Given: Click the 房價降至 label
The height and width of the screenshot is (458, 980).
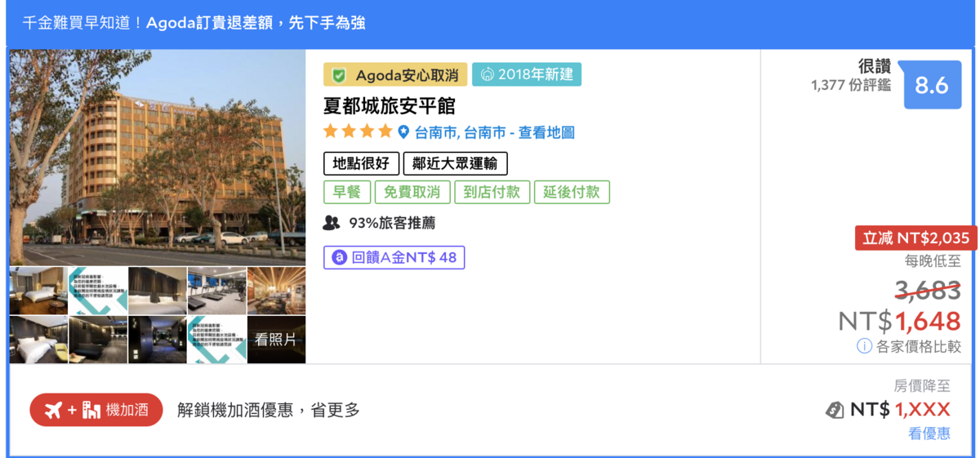Looking at the screenshot, I should click(x=922, y=386).
